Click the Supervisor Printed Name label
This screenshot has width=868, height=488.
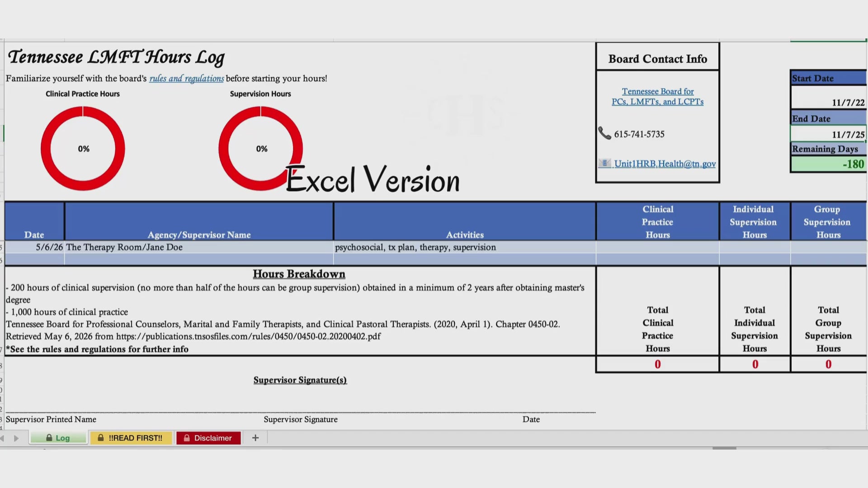[x=51, y=419]
